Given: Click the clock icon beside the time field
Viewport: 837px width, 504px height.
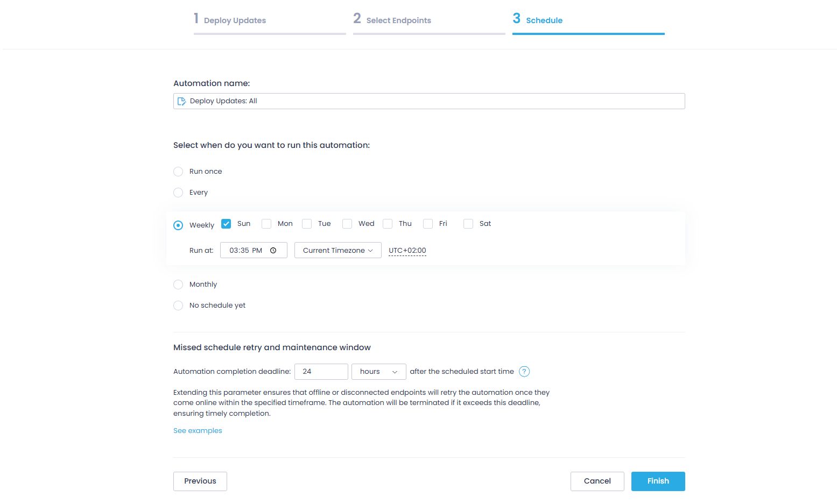Looking at the screenshot, I should (x=273, y=250).
